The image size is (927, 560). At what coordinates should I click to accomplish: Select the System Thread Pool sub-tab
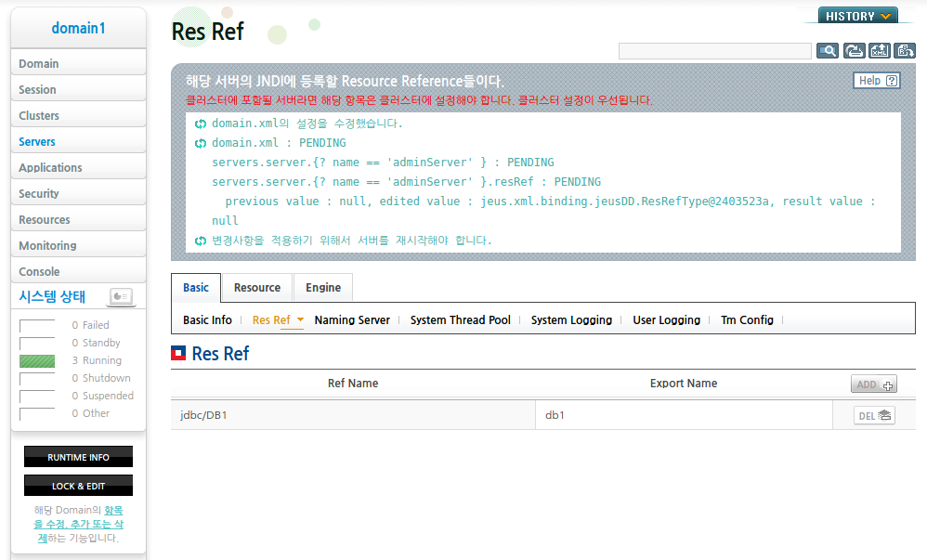click(461, 319)
